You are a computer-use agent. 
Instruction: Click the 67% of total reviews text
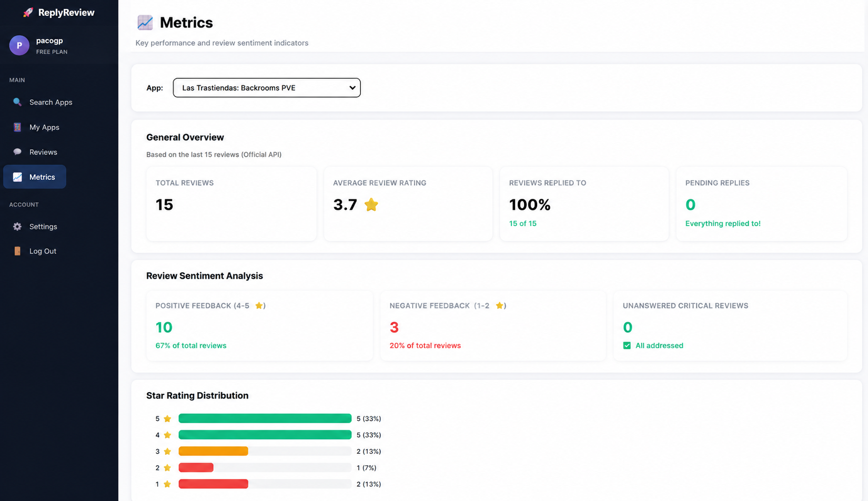point(191,345)
